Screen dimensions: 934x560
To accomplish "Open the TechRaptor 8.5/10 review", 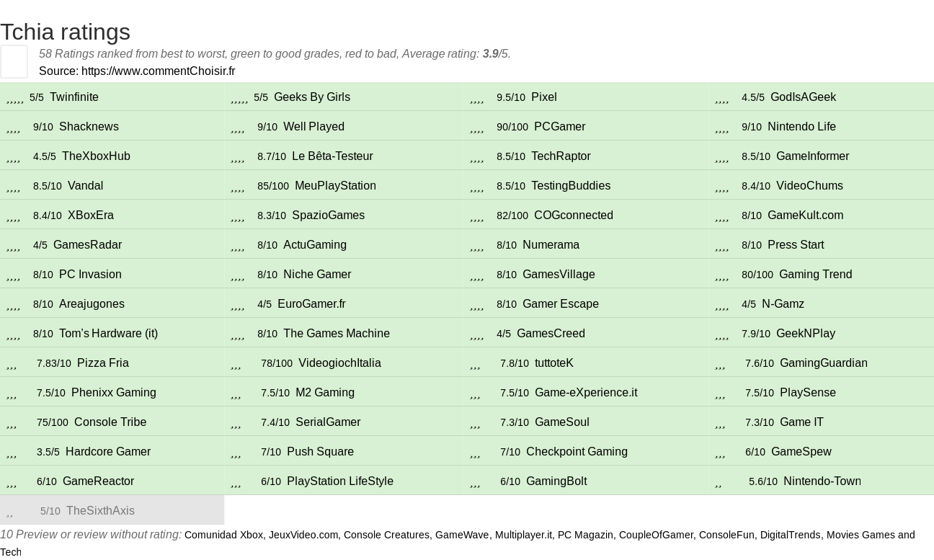I will click(586, 156).
